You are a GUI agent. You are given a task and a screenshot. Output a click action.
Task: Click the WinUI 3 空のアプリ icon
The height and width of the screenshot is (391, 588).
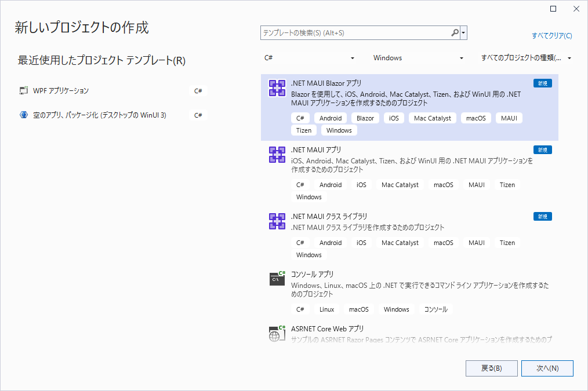click(x=24, y=115)
